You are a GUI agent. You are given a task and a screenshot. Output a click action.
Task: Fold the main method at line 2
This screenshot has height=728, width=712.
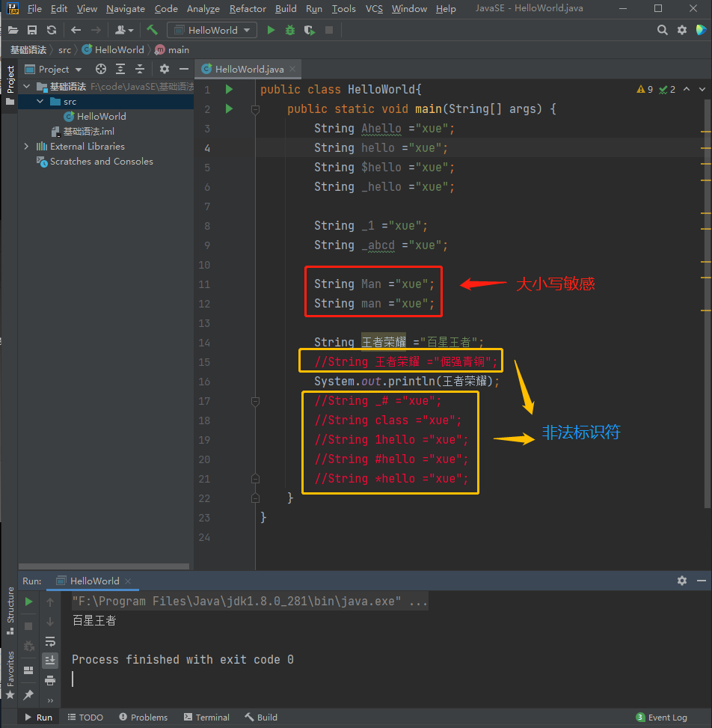[255, 109]
